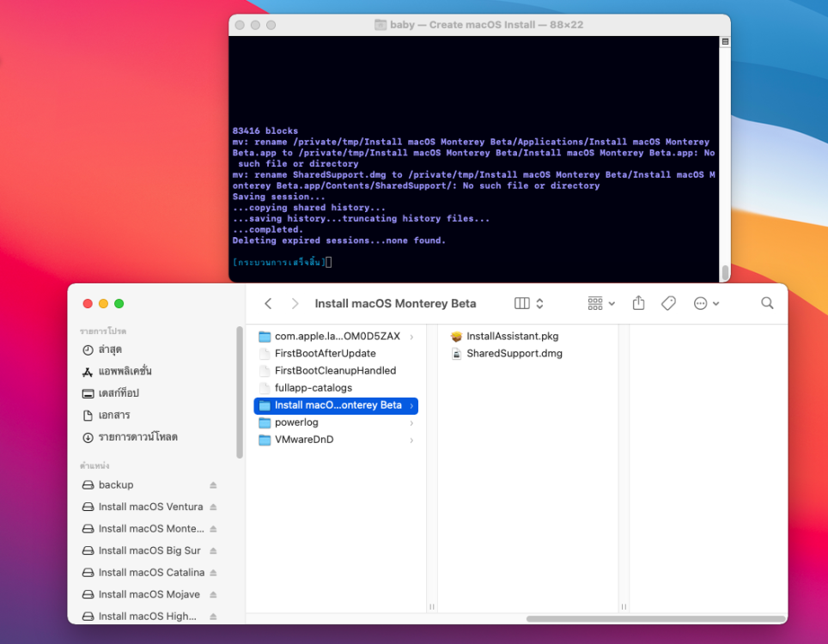Screen dimensions: 828x644
Task: Switch Finder column view mode
Action: (x=528, y=303)
